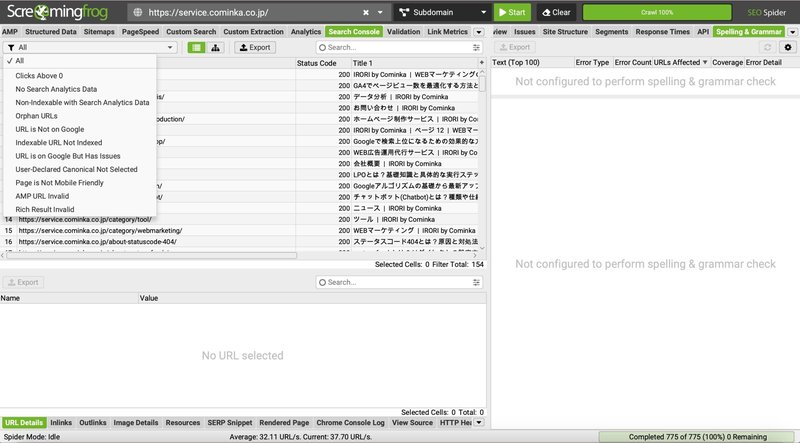
Task: Choose No Search Analytics Data filter
Action: click(x=80, y=89)
